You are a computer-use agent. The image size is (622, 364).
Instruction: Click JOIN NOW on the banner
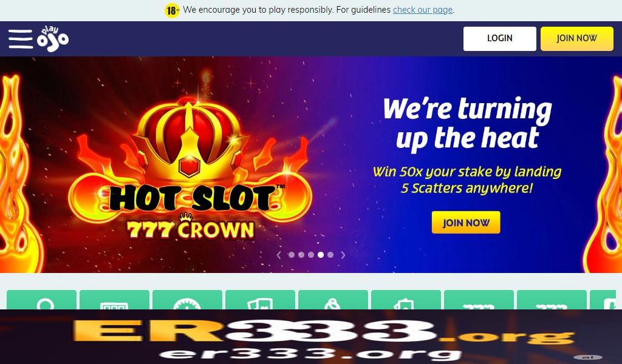[x=466, y=223]
